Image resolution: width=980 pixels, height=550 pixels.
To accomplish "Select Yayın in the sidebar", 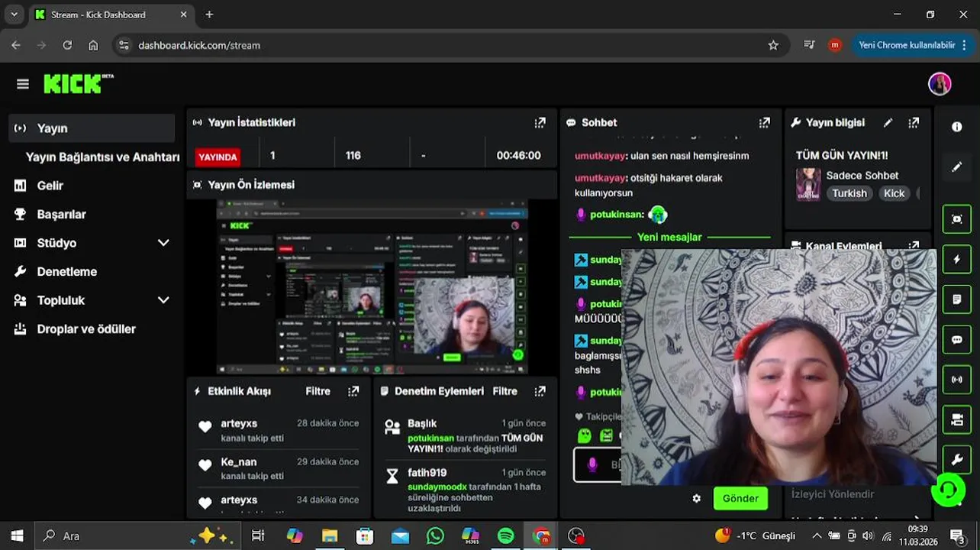I will [92, 128].
